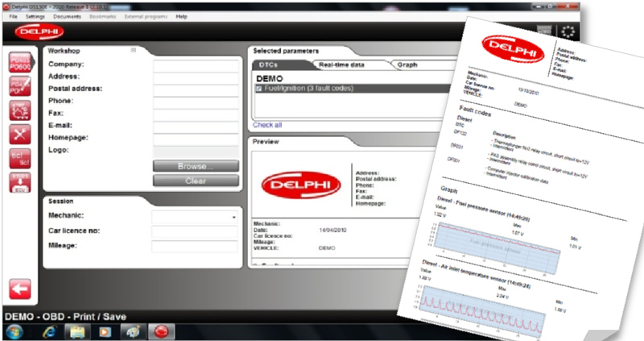The image size is (644, 341).
Task: Click the Homepage input field
Action: (196, 139)
